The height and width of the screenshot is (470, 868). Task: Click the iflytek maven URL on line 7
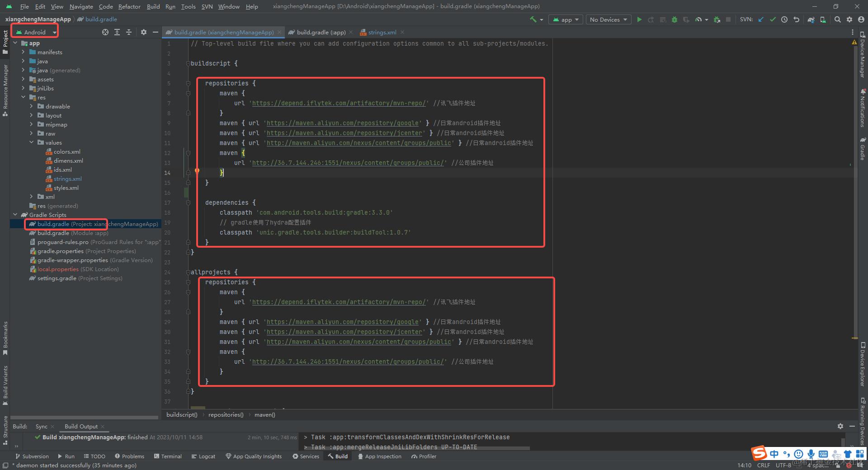(x=339, y=103)
